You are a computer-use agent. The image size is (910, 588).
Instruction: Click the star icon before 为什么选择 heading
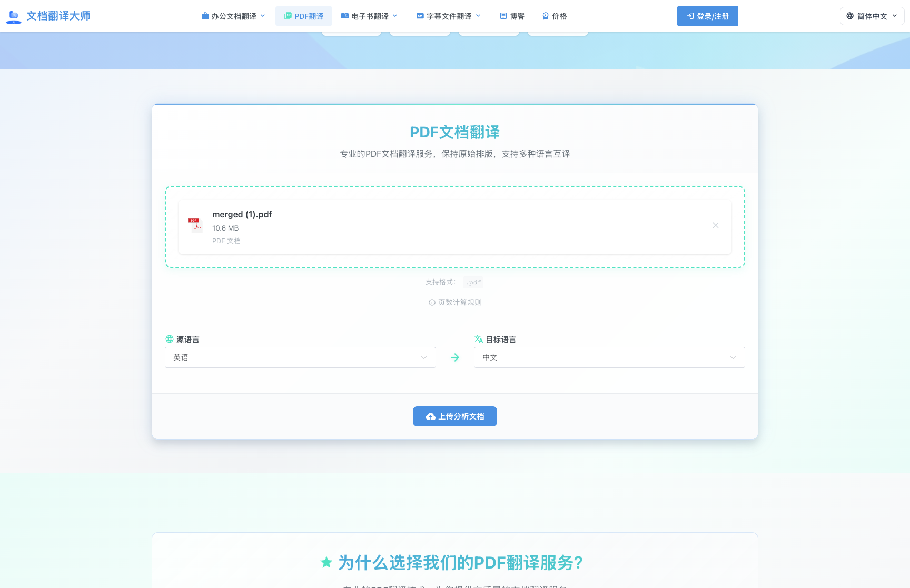(327, 562)
